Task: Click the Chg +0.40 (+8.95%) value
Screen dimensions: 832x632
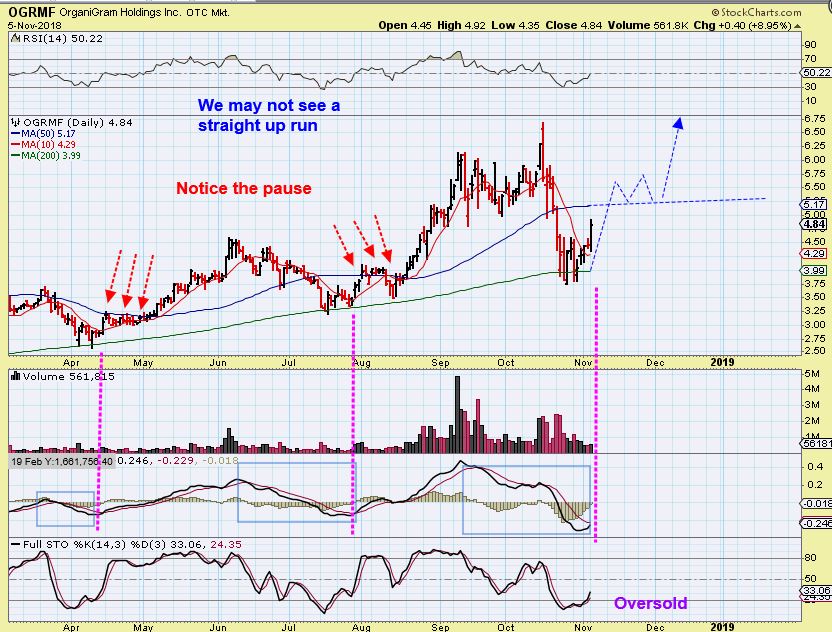Action: (x=743, y=25)
